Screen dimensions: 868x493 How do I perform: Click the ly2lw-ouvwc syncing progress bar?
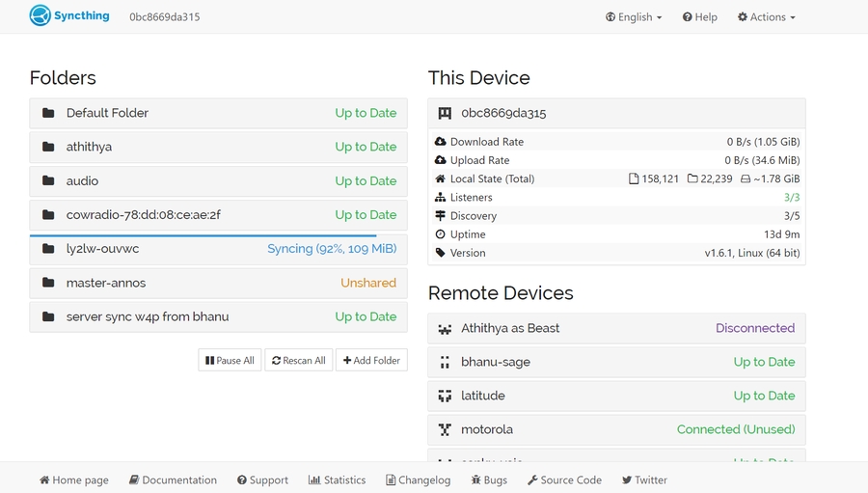(x=203, y=235)
